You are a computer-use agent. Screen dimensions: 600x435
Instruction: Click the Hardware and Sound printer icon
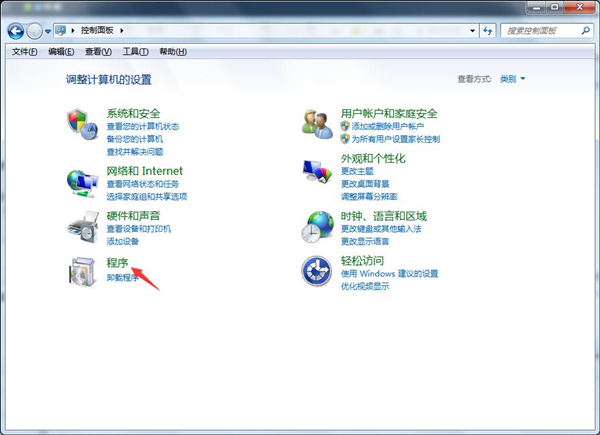[x=82, y=226]
